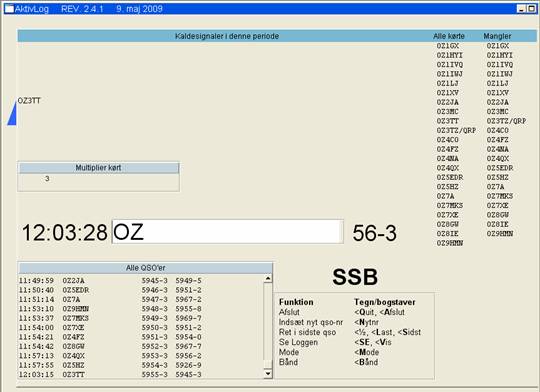Click OZ1GX in Mangler list
The height and width of the screenshot is (392, 540).
(498, 46)
